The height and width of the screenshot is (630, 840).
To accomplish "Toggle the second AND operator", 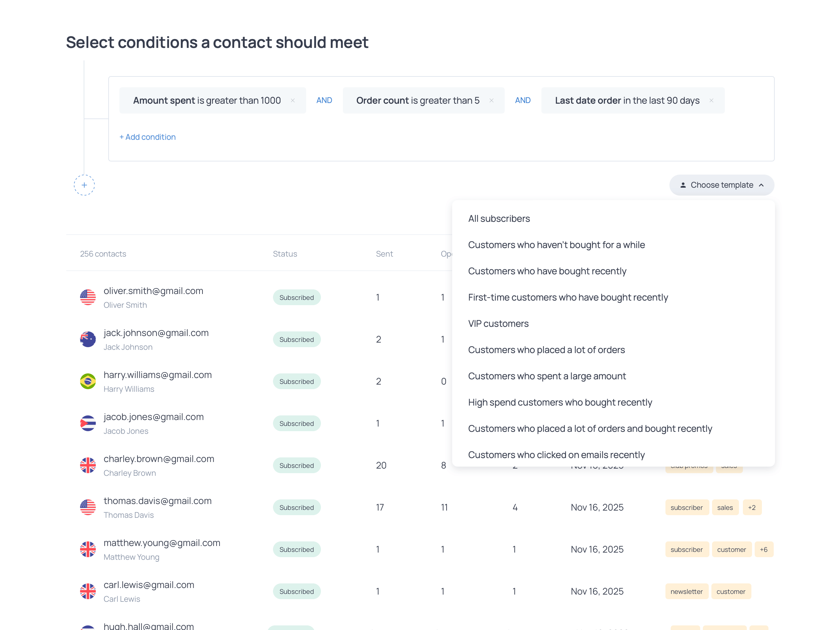I will (x=522, y=101).
